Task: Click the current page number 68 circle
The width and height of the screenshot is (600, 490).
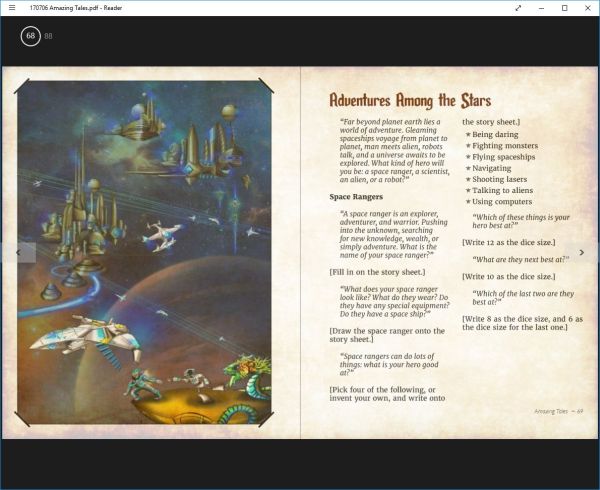Action: [31, 36]
